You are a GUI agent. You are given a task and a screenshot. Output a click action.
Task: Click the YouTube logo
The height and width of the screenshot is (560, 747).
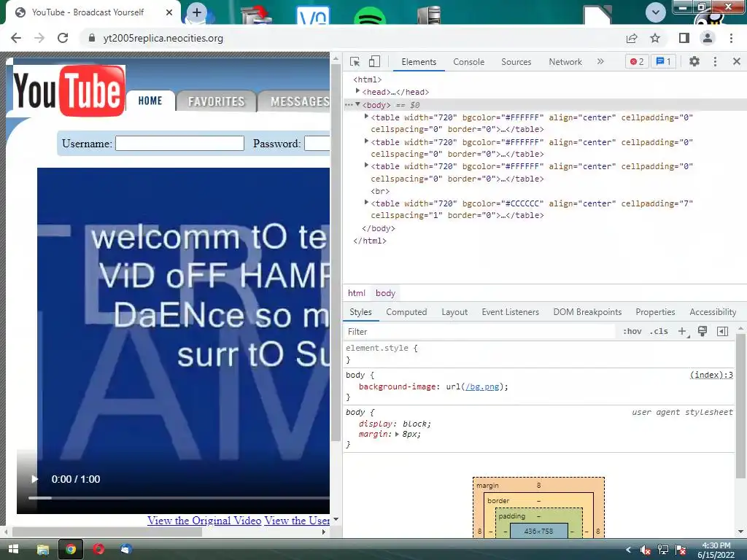pyautogui.click(x=69, y=90)
